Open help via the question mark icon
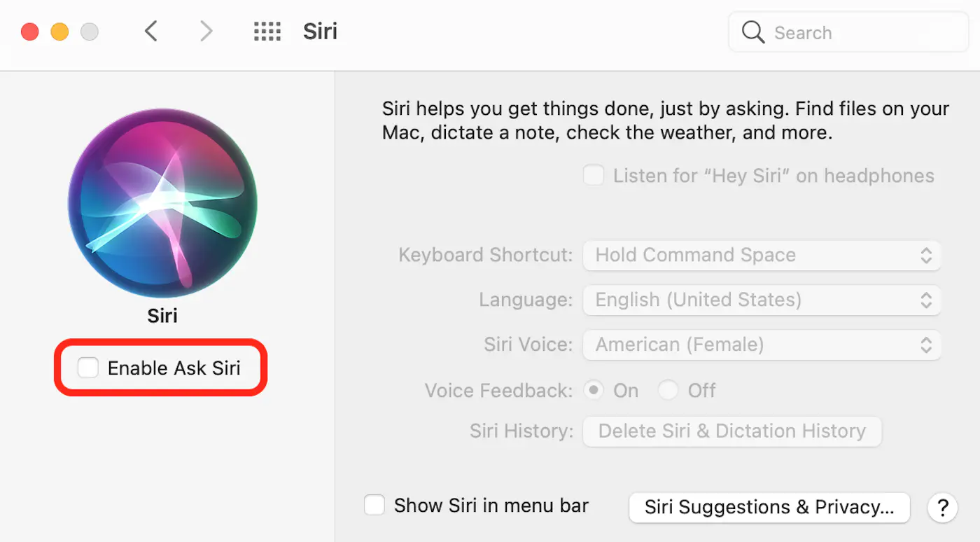Viewport: 980px width, 542px height. 942,507
